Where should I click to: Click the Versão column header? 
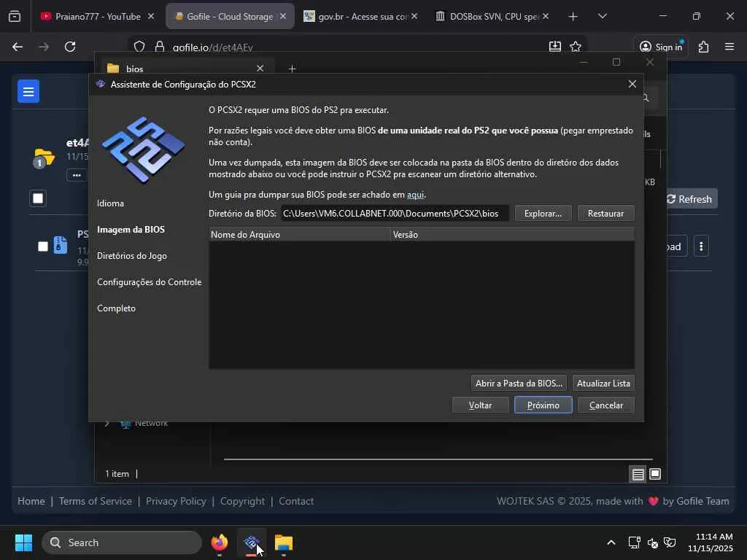pyautogui.click(x=512, y=234)
